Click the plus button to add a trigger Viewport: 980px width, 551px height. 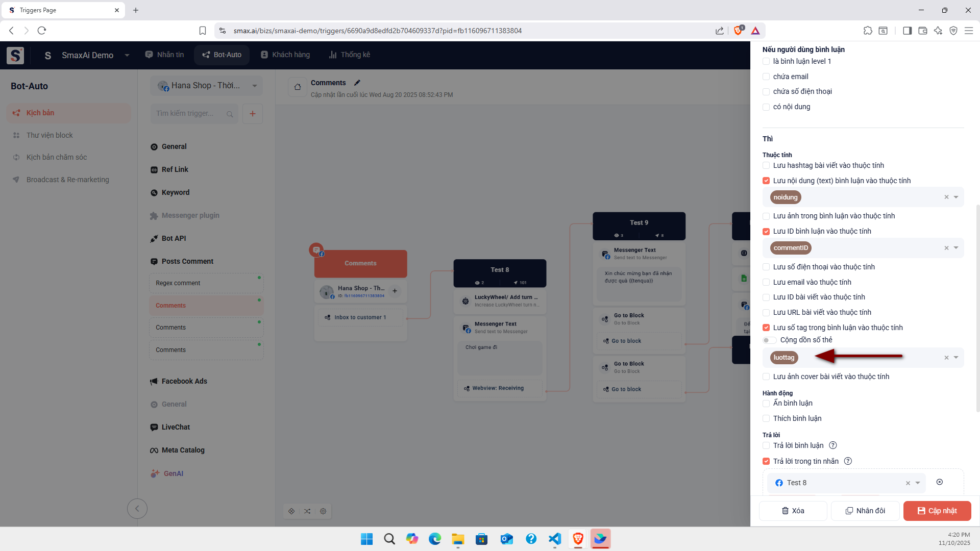pyautogui.click(x=253, y=114)
